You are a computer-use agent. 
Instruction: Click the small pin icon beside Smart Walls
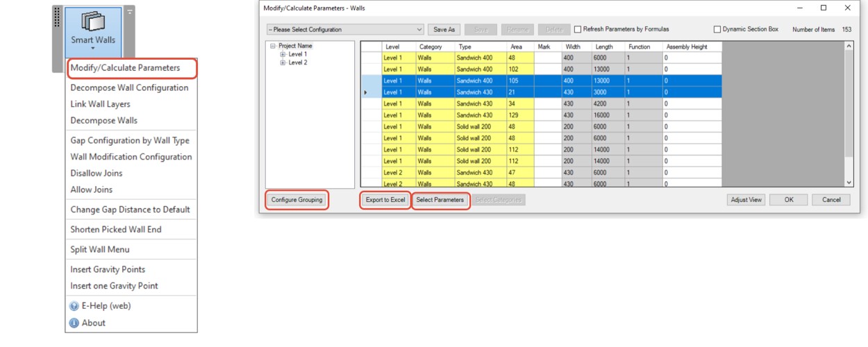130,12
